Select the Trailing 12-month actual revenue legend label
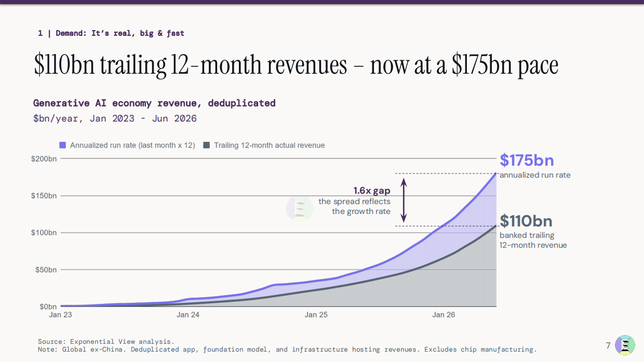The width and height of the screenshot is (644, 362). click(x=269, y=145)
